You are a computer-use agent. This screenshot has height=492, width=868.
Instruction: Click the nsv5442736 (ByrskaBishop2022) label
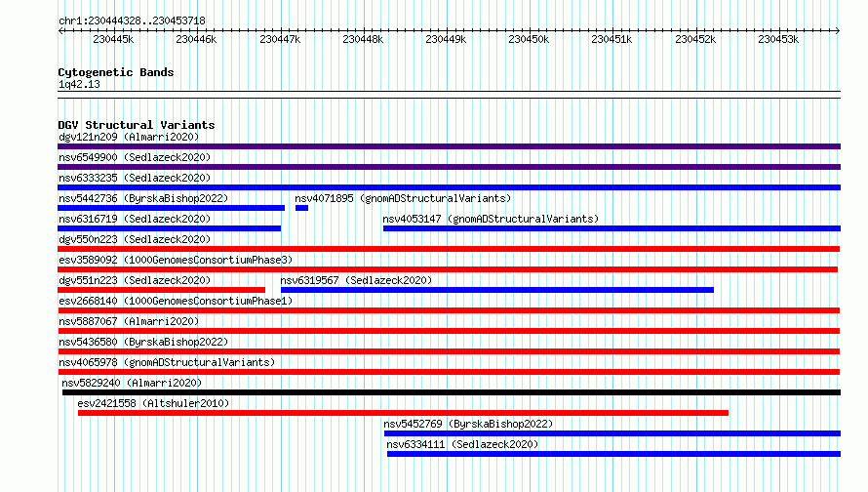click(x=143, y=198)
